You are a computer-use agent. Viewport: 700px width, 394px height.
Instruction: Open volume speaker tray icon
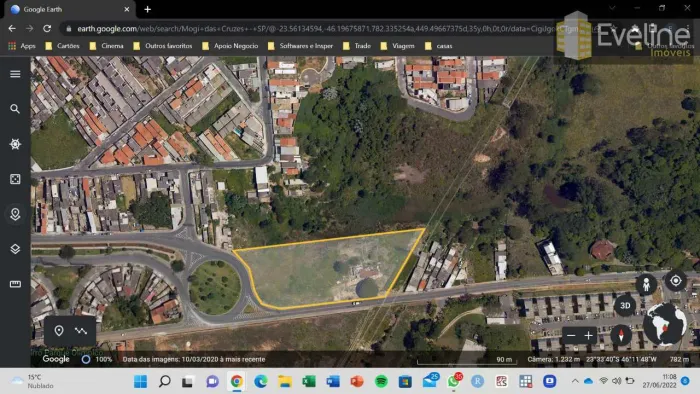pyautogui.click(x=617, y=381)
